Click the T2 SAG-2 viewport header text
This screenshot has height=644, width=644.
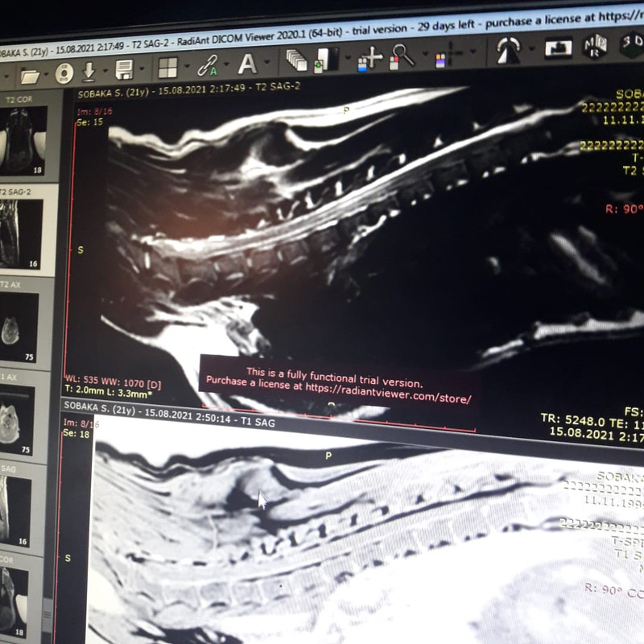(x=189, y=90)
